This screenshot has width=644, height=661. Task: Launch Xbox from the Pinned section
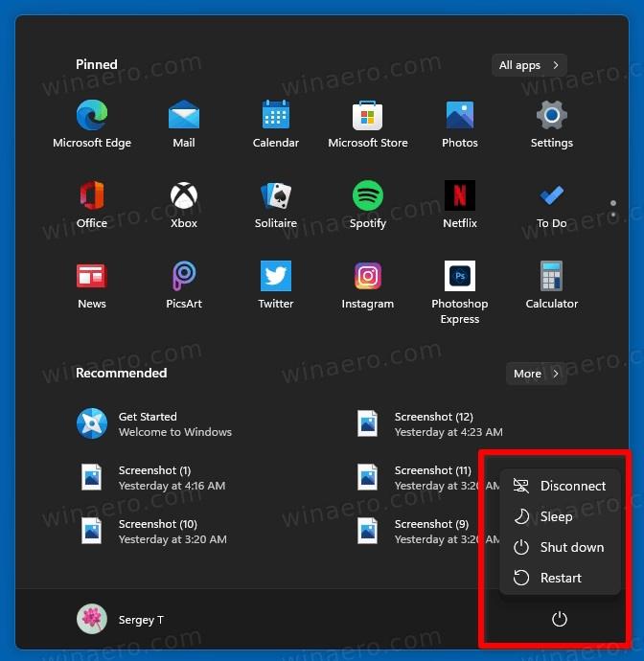coord(184,197)
